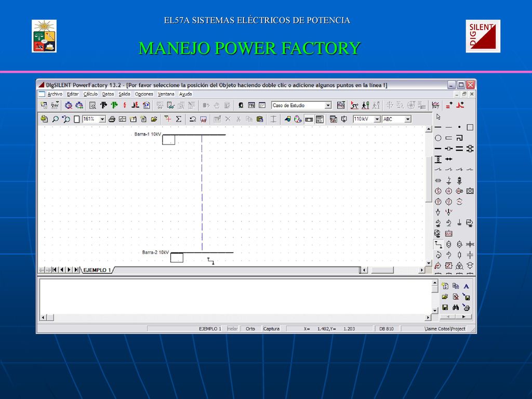Toggle the title block display button
Screen dimensions: 532x399
tap(309, 119)
